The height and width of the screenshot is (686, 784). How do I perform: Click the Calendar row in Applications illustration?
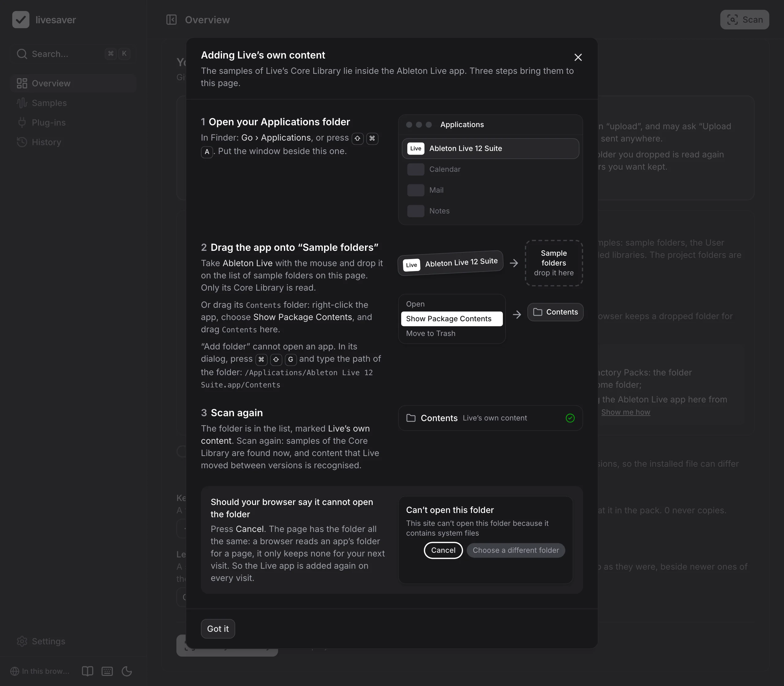point(490,169)
